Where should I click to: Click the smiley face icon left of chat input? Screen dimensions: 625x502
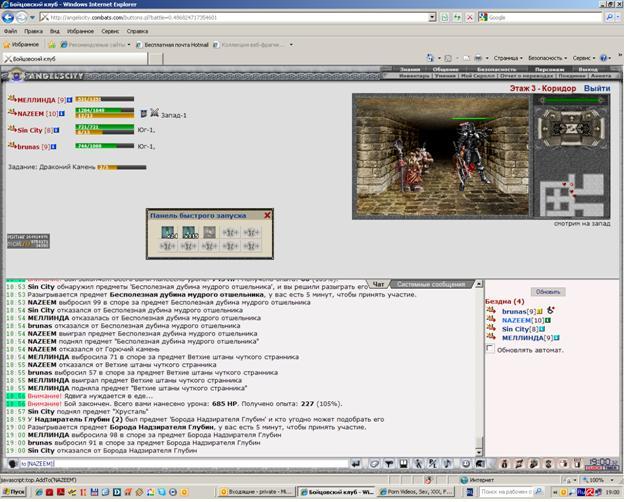coord(12,464)
